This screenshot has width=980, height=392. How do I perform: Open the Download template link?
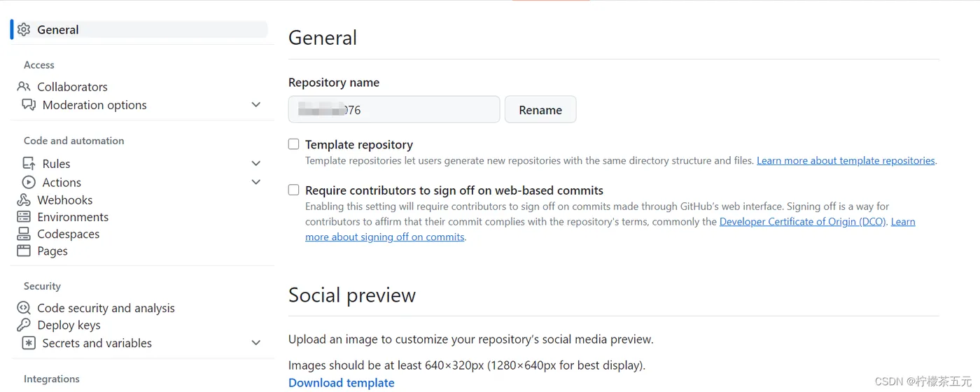pos(342,383)
